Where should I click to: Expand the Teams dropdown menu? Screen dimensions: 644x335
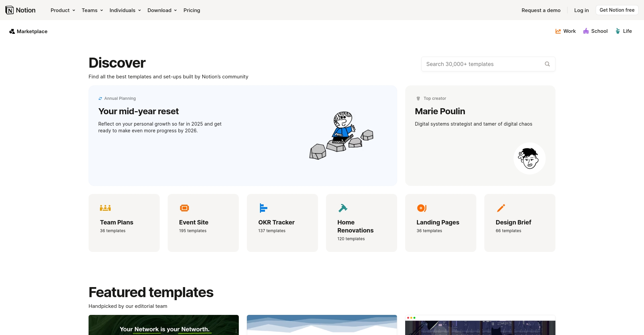[92, 10]
